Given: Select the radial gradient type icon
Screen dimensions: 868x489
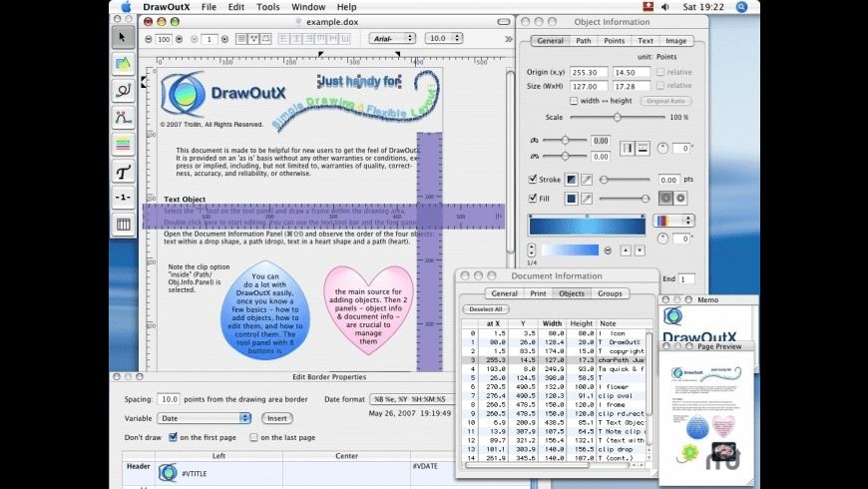Looking at the screenshot, I should coord(665,199).
